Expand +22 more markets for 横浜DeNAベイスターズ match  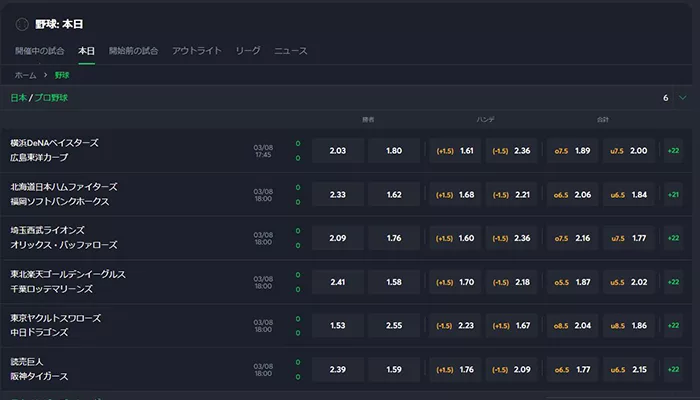pyautogui.click(x=674, y=151)
